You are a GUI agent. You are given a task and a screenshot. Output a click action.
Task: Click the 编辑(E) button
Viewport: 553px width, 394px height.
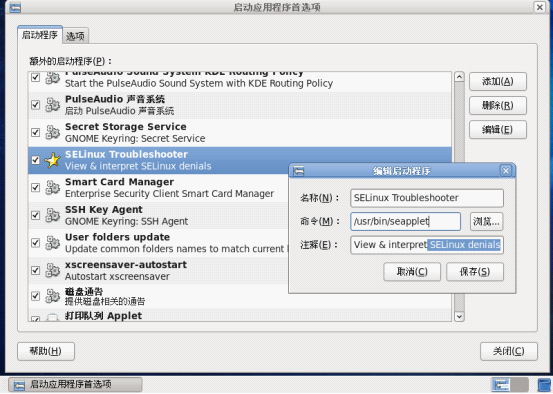coord(498,130)
